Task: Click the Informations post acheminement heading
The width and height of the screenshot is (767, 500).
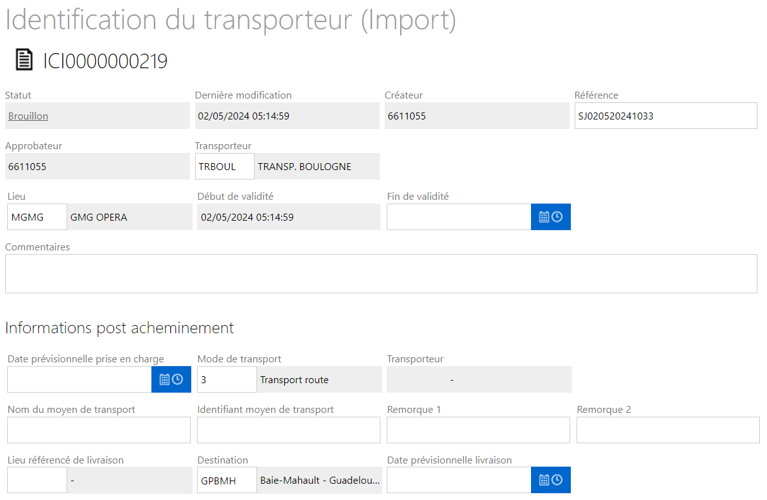Action: click(x=119, y=328)
